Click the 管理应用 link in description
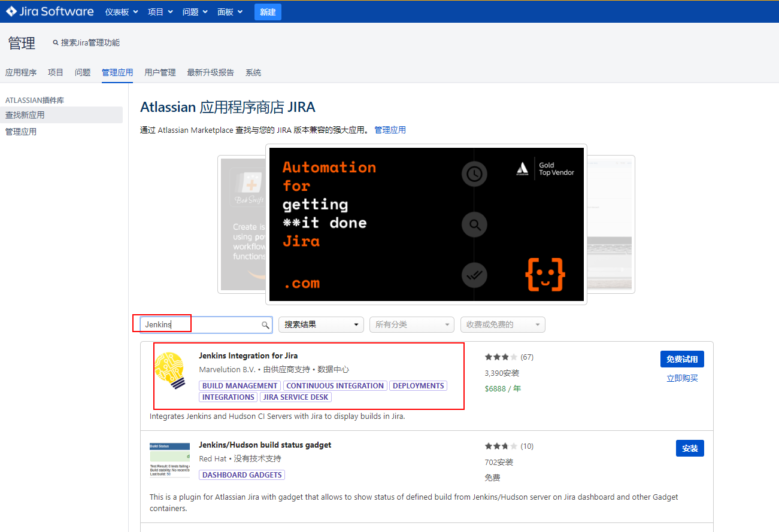The image size is (779, 532). tap(390, 130)
